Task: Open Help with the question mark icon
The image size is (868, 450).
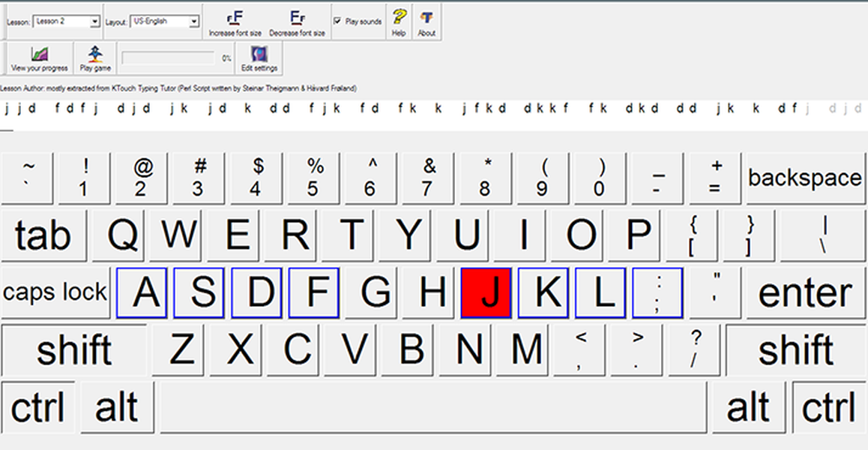Action: [399, 16]
